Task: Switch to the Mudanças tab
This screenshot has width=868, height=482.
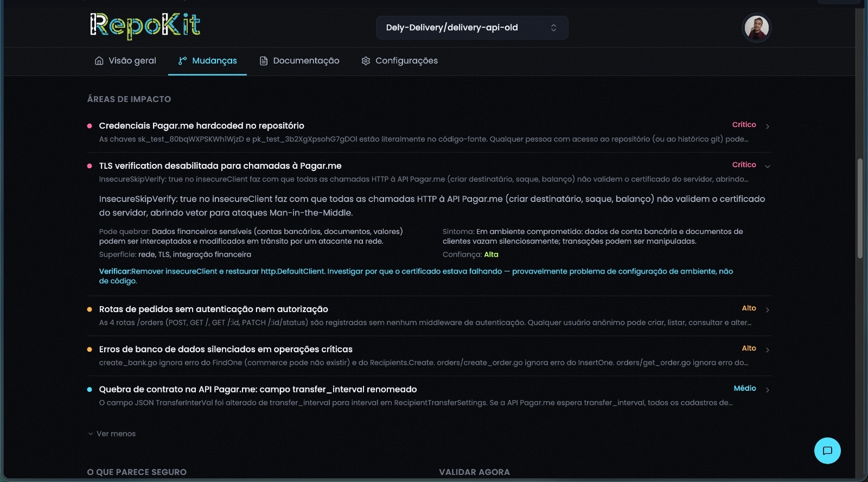Action: [207, 61]
